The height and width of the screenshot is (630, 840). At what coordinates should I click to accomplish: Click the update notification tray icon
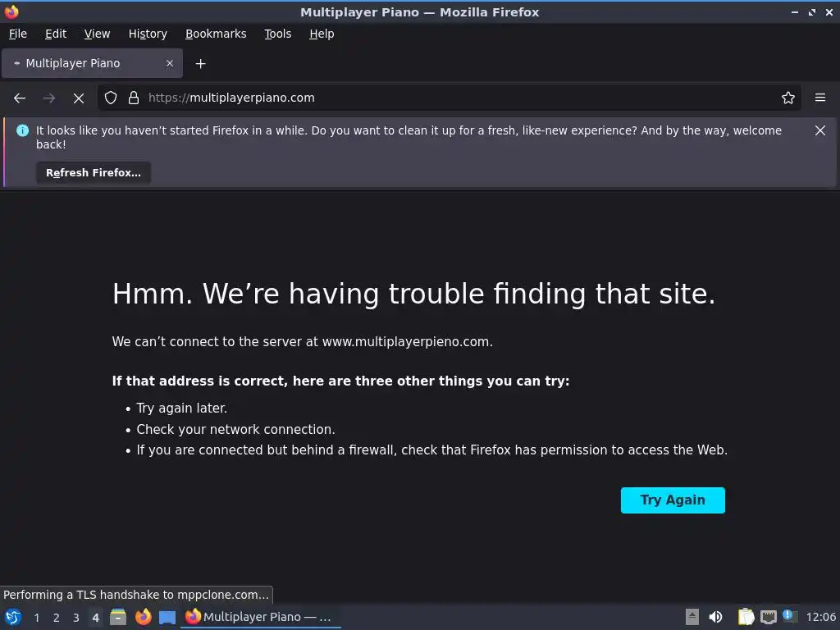(789, 615)
